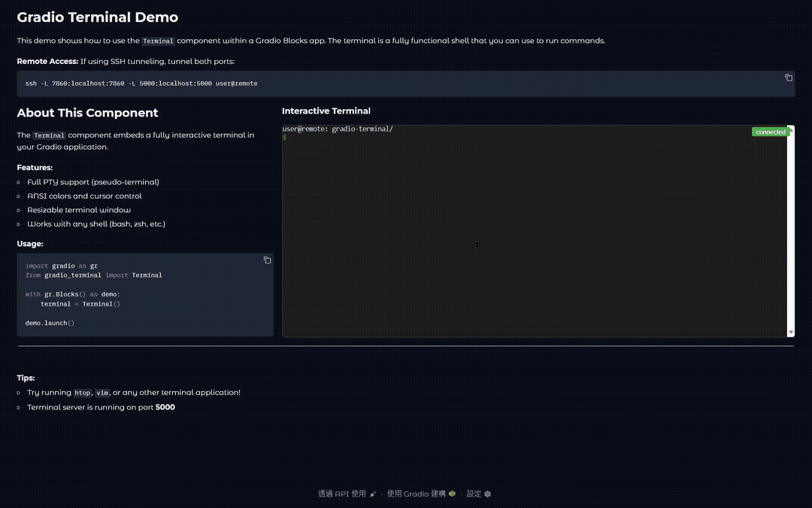This screenshot has width=812, height=508.
Task: Click the Interactive Terminal label
Action: click(326, 111)
